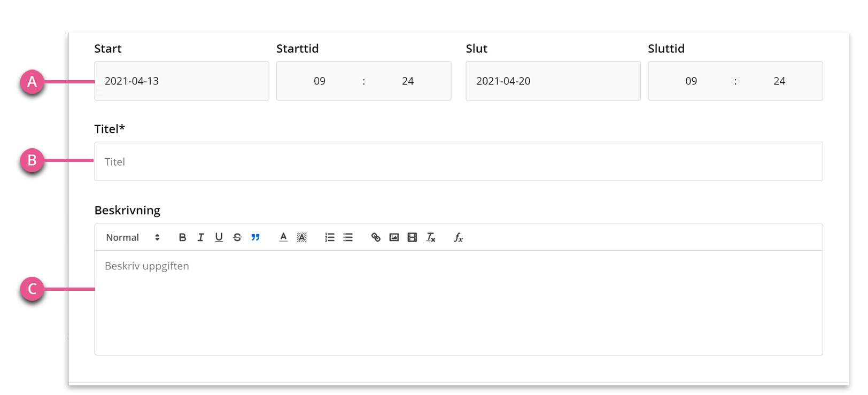Viewport: 868px width, 395px height.
Task: Focus the Titel text input
Action: [459, 161]
